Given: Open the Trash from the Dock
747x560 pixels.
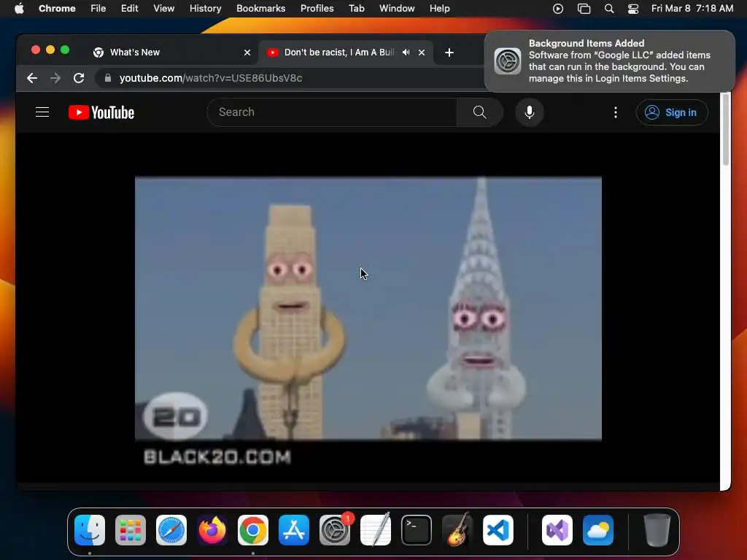Looking at the screenshot, I should (657, 530).
